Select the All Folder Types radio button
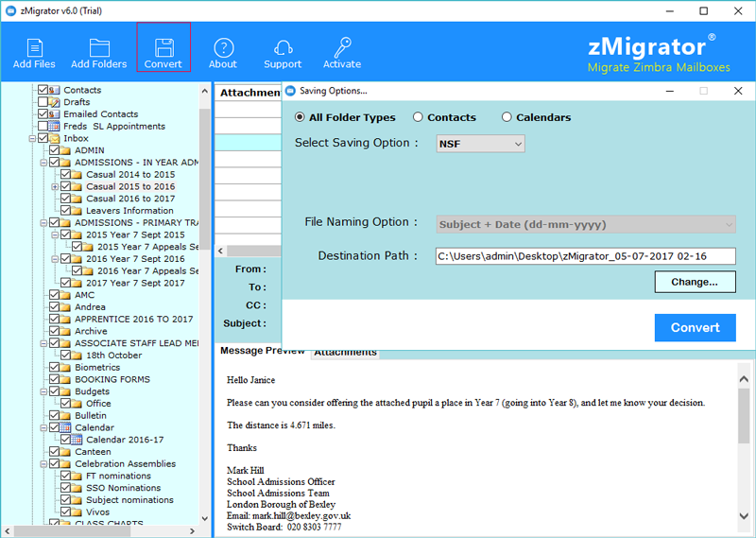756x538 pixels. [300, 117]
